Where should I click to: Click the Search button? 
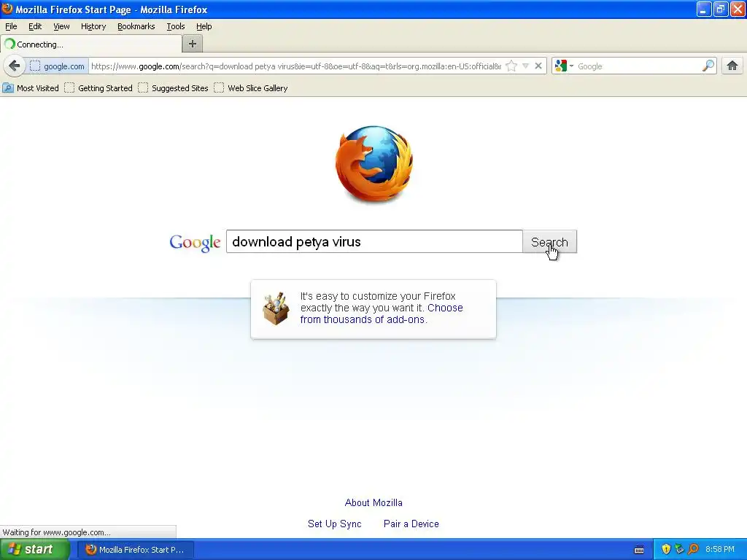[x=549, y=242]
